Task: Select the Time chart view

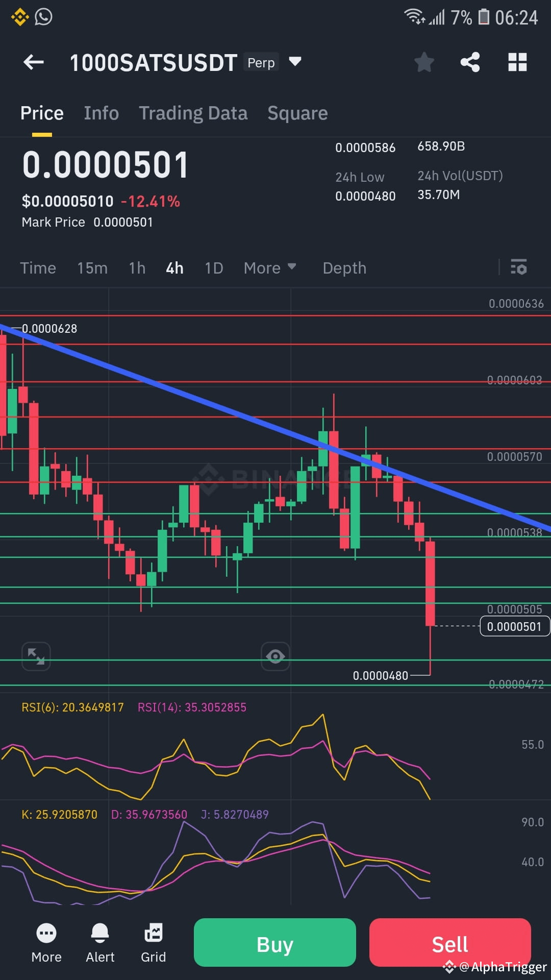Action: tap(38, 268)
